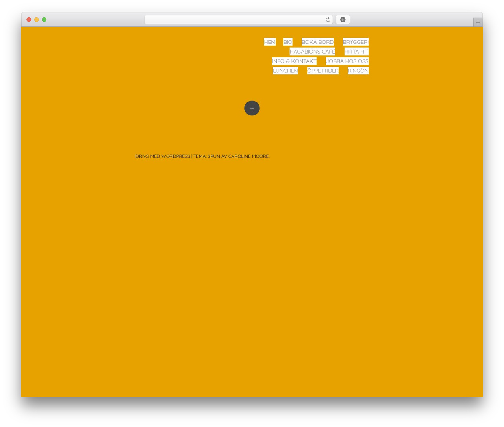Minimize the window with the yellow button
504x427 pixels.
click(37, 20)
